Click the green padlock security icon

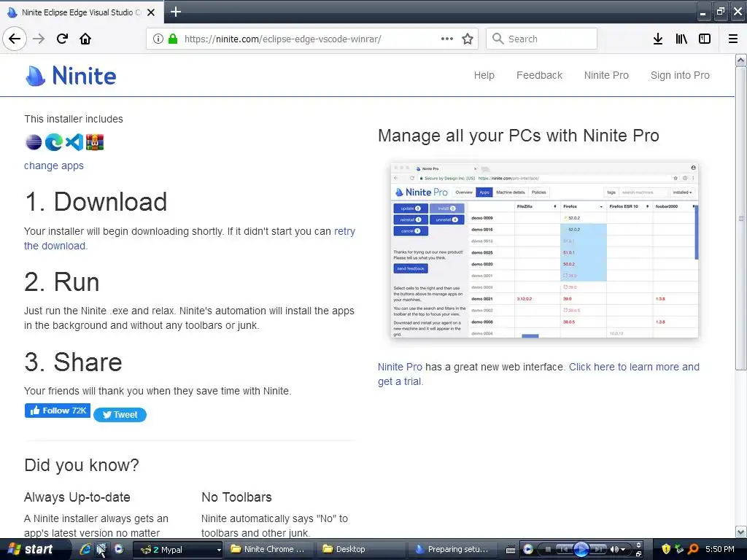(173, 39)
